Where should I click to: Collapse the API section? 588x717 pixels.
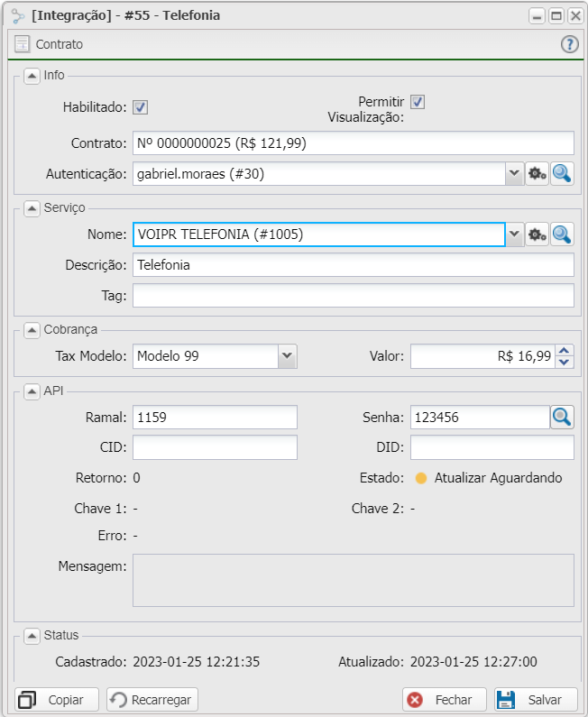[x=32, y=391]
